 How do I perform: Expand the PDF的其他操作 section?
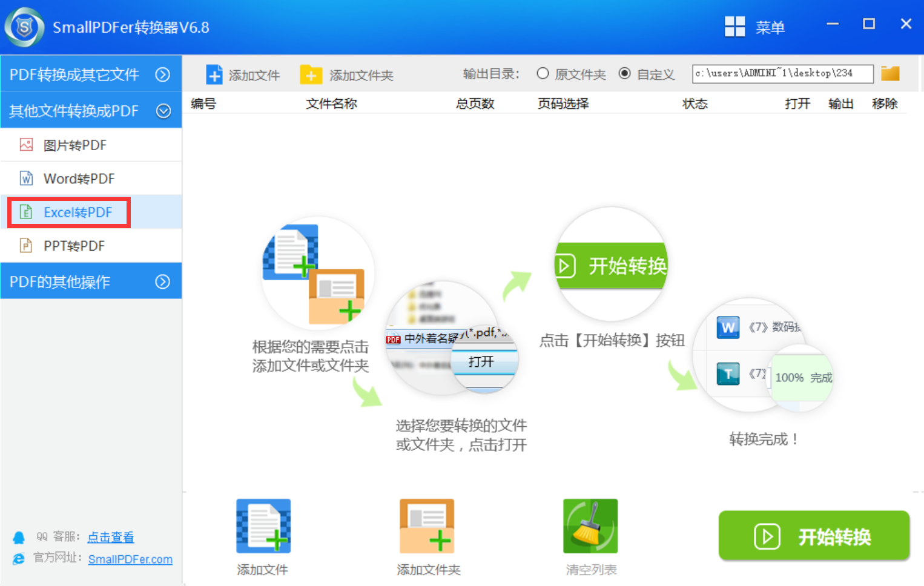coord(91,281)
